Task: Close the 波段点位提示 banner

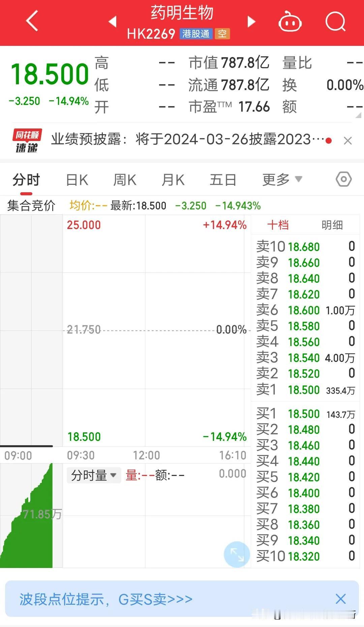Action: (341, 599)
